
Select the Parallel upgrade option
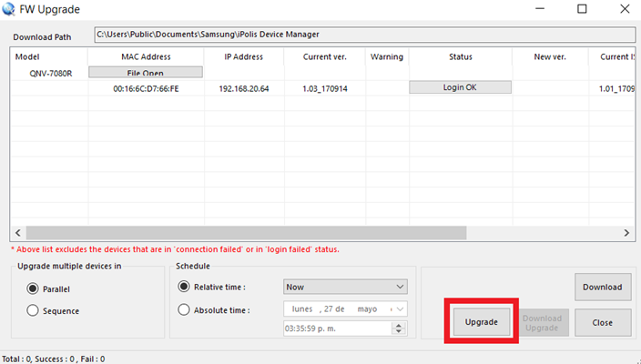[33, 288]
